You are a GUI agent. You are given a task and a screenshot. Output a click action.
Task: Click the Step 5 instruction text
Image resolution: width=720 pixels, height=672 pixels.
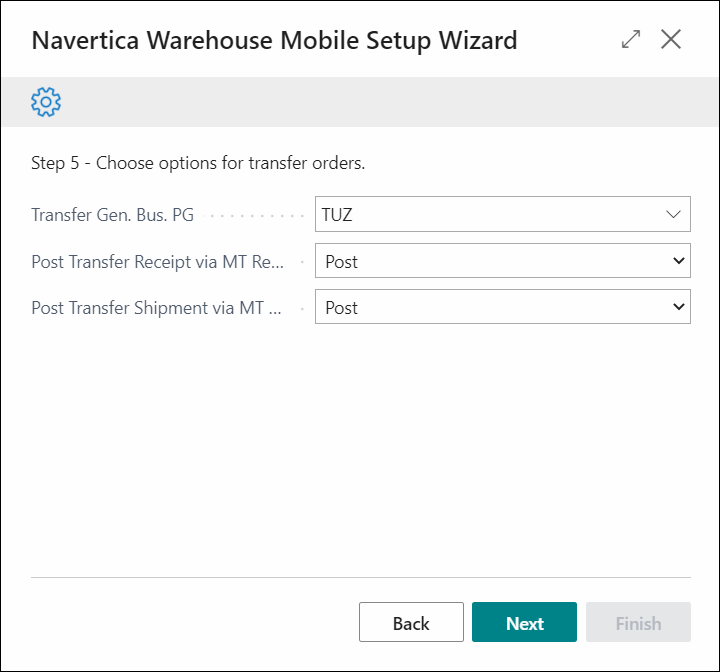coord(198,163)
